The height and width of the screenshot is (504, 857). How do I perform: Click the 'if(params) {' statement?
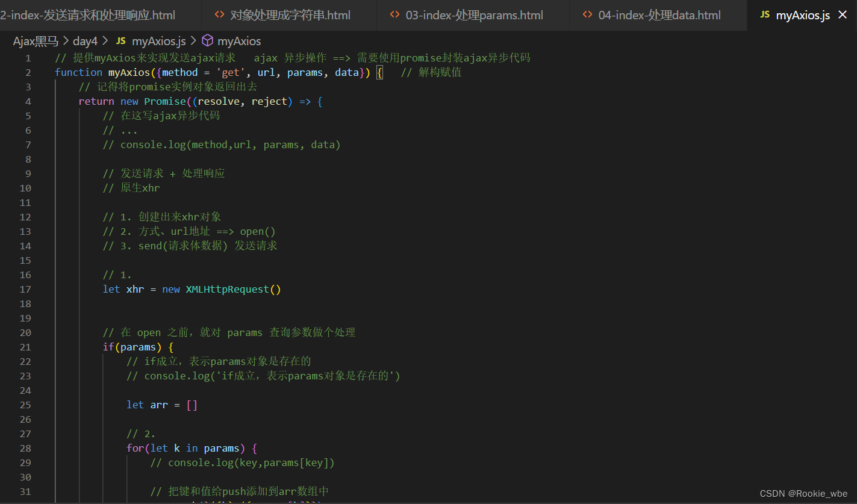[x=138, y=347]
